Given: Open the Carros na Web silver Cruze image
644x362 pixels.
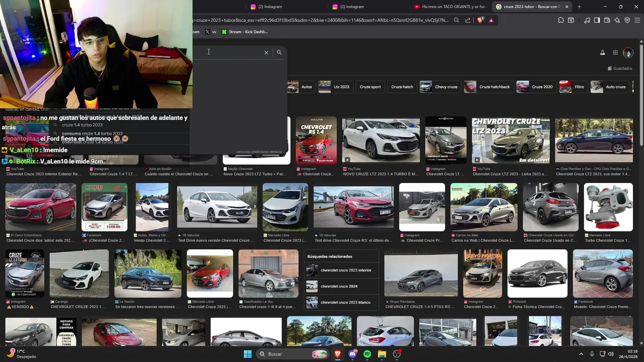Looking at the screenshot, I should (x=484, y=207).
